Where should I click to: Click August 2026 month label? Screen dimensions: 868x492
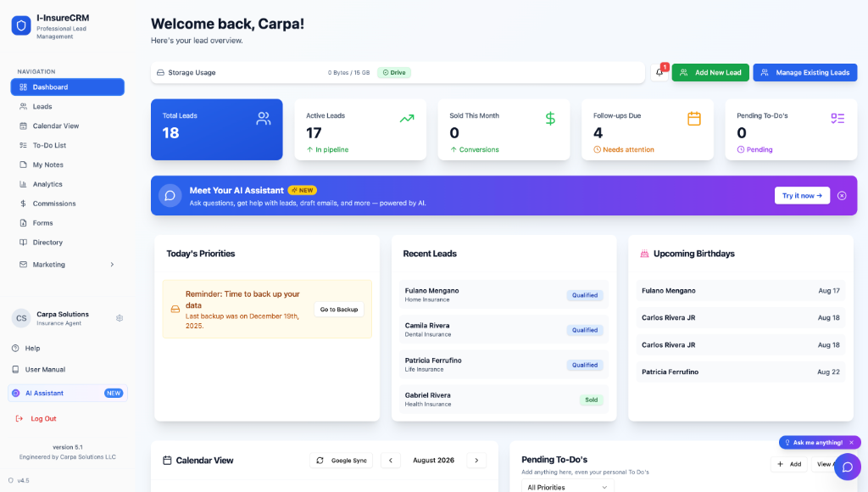pyautogui.click(x=433, y=461)
